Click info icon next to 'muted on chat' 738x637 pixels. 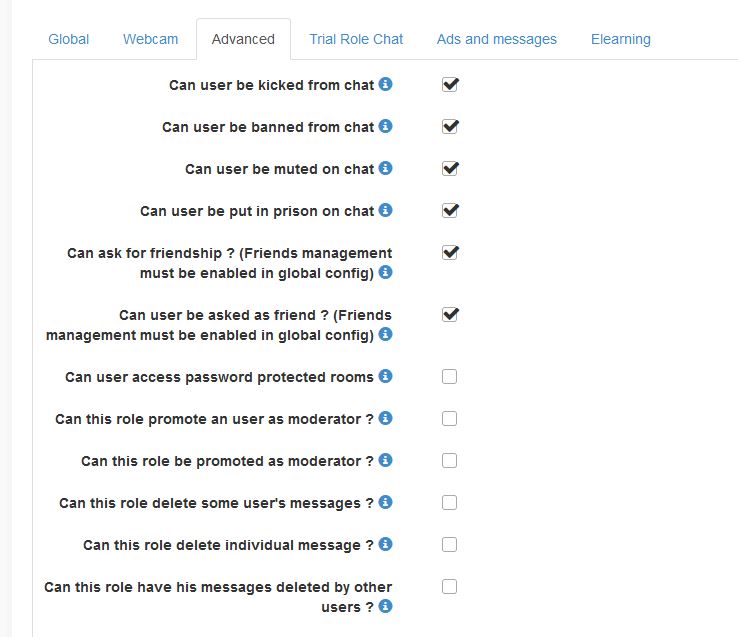point(386,169)
